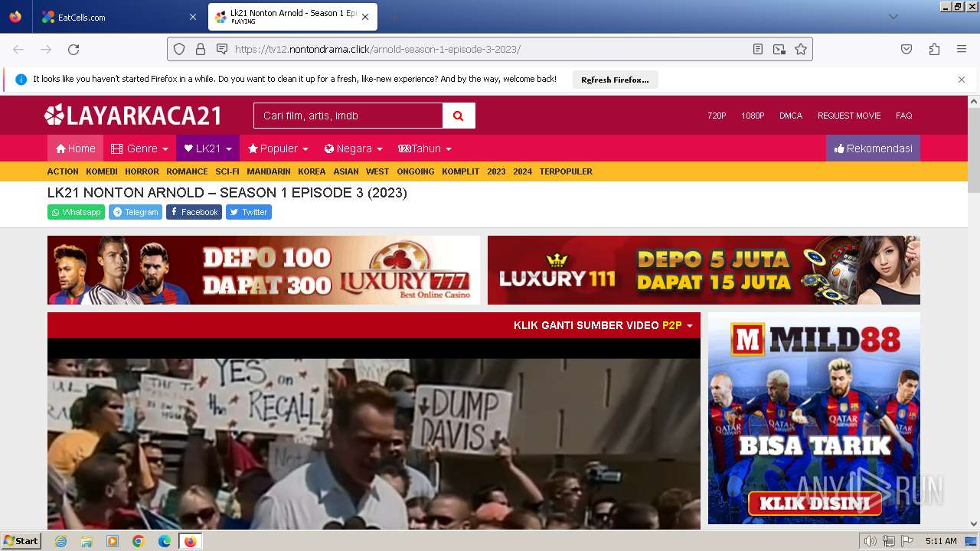
Task: Open the FAQ link
Action: point(904,116)
